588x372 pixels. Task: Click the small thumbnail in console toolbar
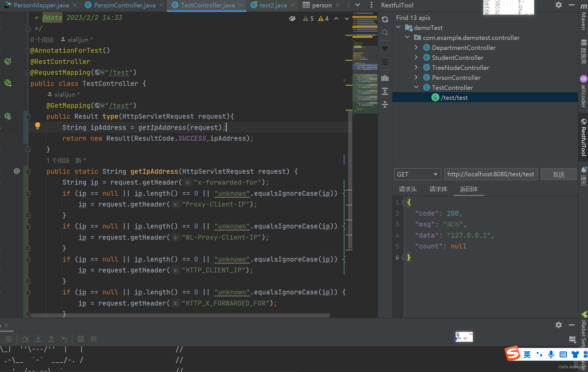coord(464,337)
